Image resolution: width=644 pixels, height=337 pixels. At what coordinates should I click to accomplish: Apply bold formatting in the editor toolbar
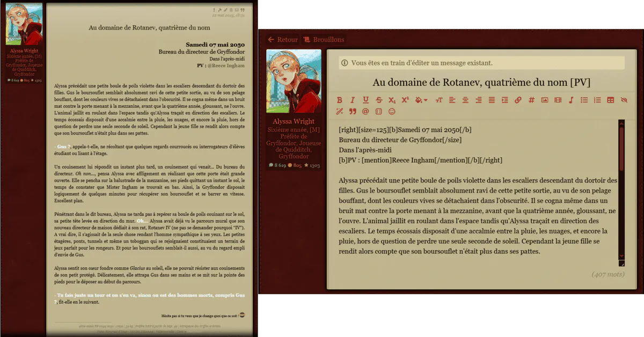tap(339, 100)
